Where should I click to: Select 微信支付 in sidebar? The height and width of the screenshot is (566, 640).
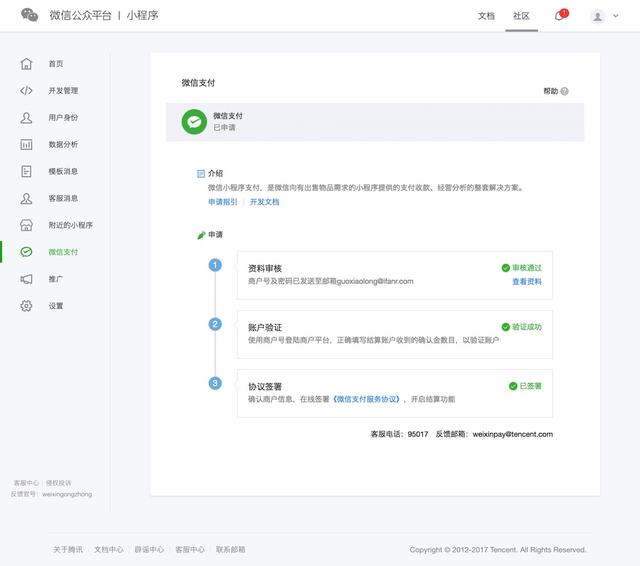[x=63, y=252]
